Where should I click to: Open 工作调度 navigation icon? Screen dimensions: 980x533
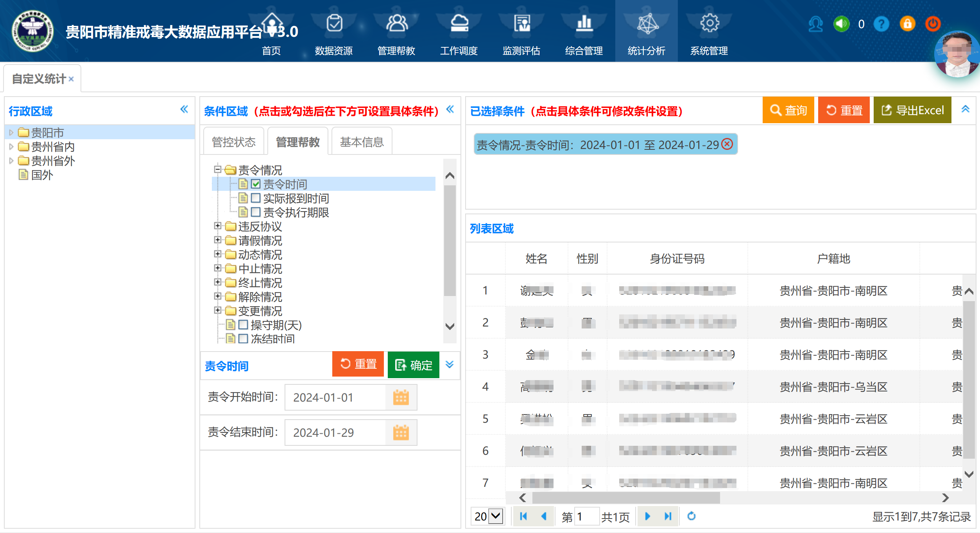[x=459, y=23]
